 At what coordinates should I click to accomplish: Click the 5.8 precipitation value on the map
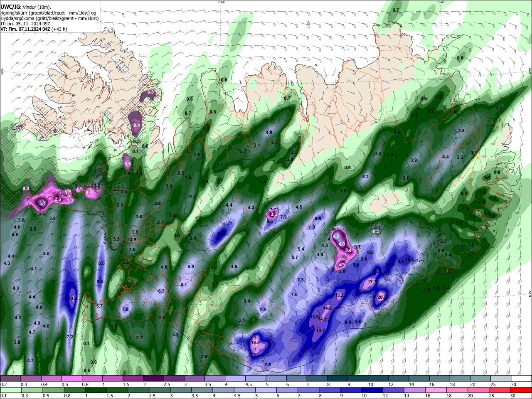[191, 266]
